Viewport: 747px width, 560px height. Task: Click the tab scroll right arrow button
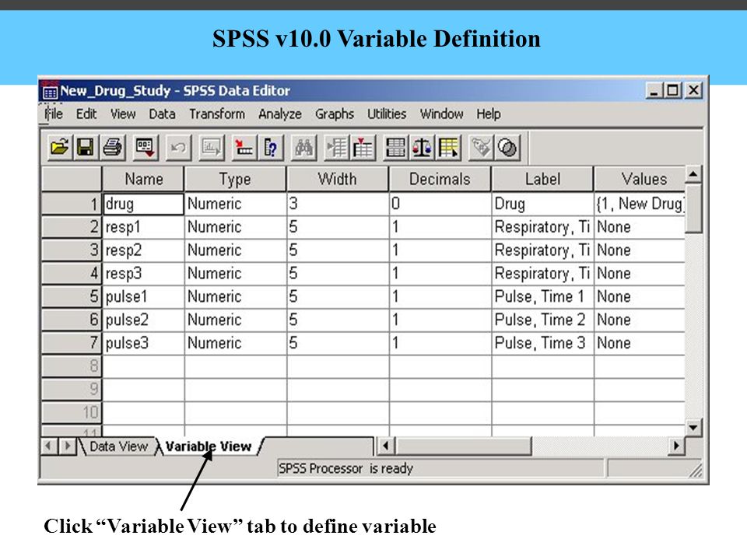tap(67, 446)
